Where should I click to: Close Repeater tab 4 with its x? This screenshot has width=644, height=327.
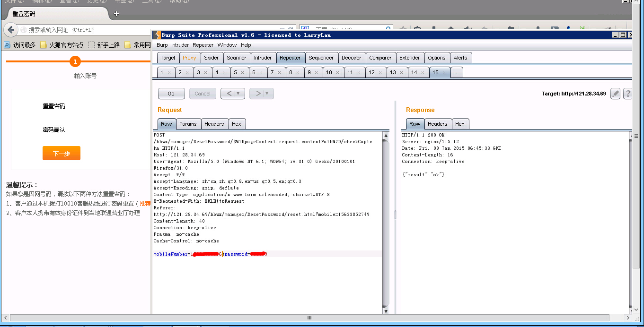(x=224, y=72)
